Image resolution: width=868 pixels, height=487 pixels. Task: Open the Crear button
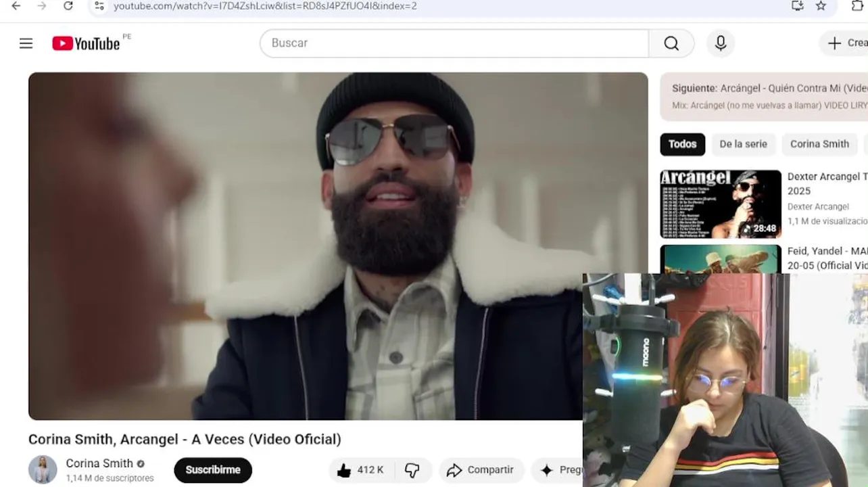point(845,43)
